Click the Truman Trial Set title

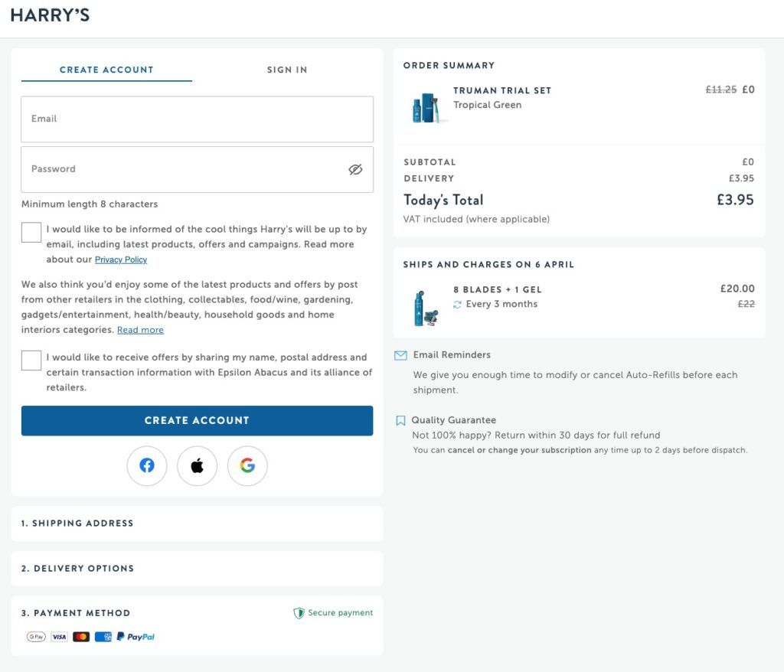point(502,90)
